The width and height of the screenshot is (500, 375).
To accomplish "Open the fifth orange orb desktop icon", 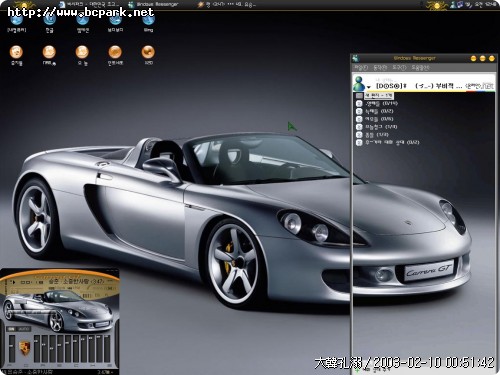I will pos(148,52).
